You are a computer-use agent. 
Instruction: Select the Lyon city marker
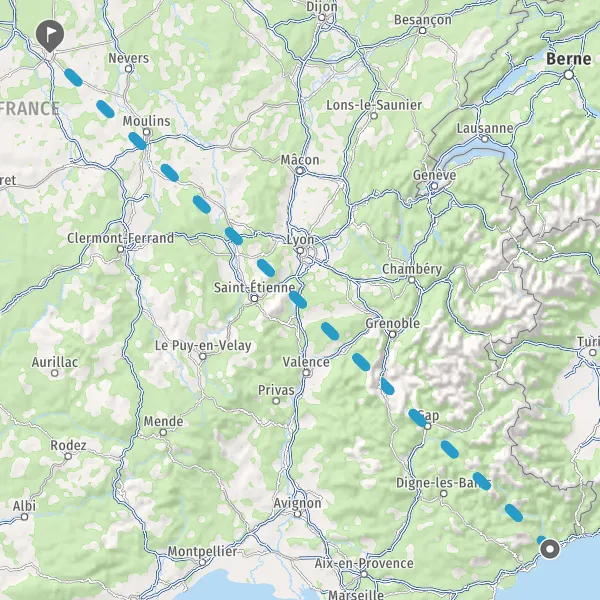coord(300,251)
